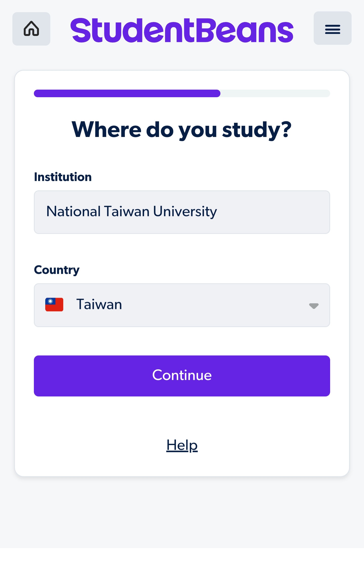The height and width of the screenshot is (588, 364).
Task: Click the Taiwan country name text
Action: [x=99, y=305]
